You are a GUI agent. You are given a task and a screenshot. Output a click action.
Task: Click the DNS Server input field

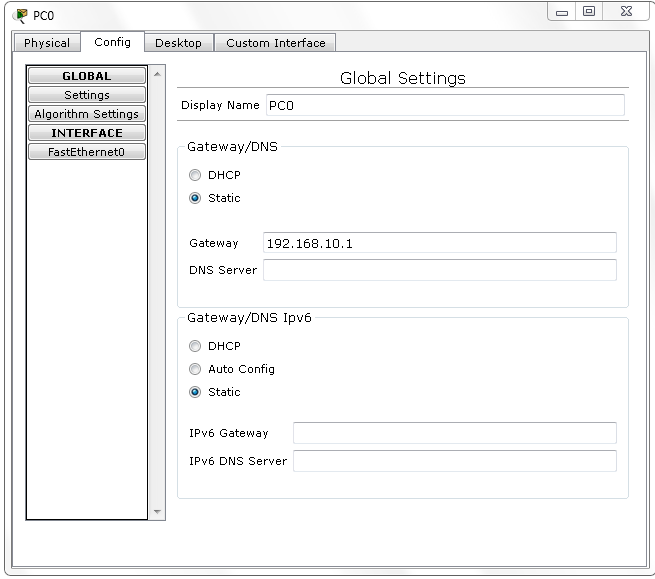[x=439, y=270]
